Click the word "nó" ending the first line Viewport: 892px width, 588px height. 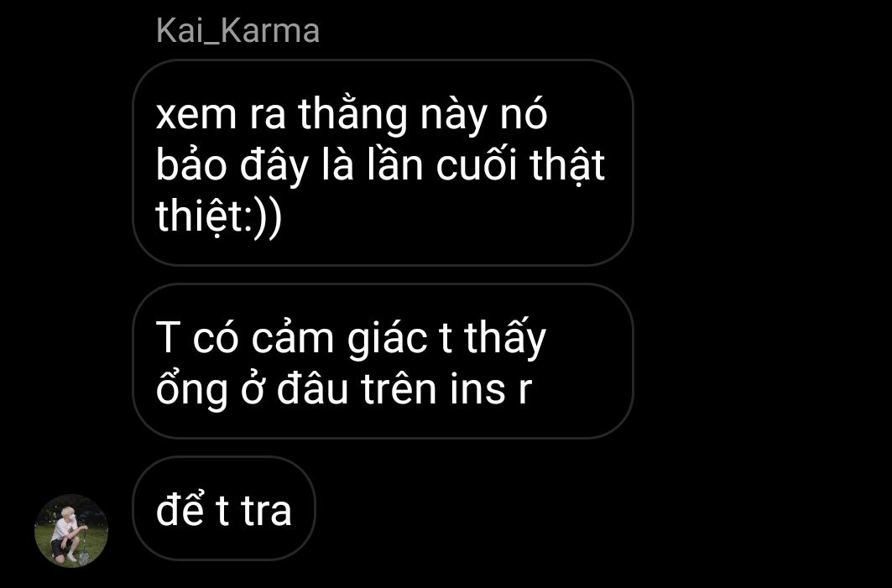click(524, 112)
